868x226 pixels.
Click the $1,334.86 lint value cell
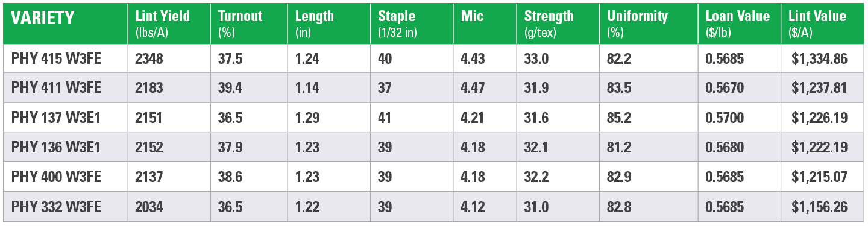pyautogui.click(x=822, y=58)
